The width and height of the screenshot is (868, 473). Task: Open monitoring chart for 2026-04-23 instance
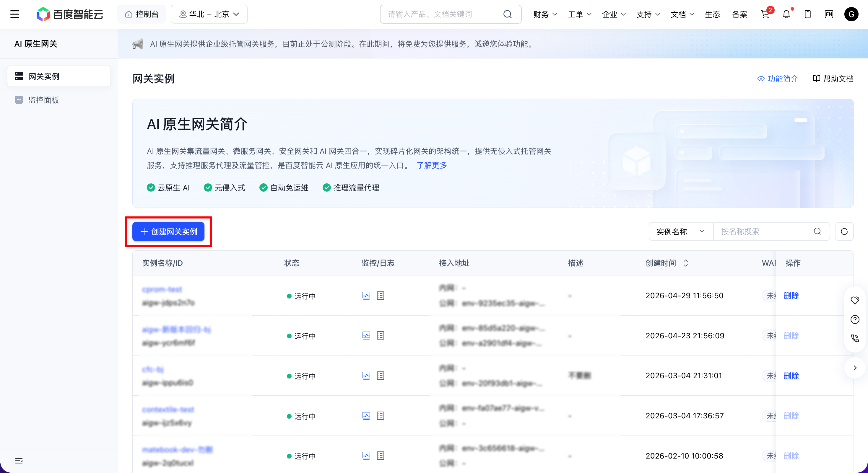click(366, 336)
